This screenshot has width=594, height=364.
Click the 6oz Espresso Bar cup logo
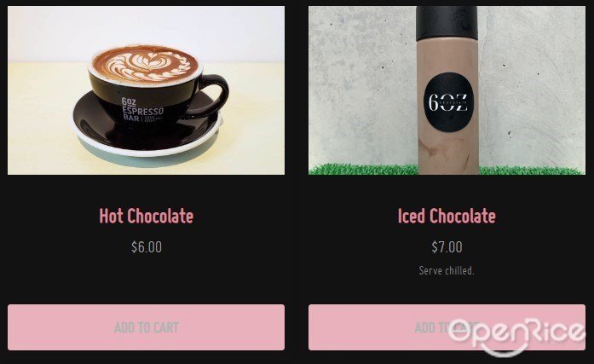(142, 109)
